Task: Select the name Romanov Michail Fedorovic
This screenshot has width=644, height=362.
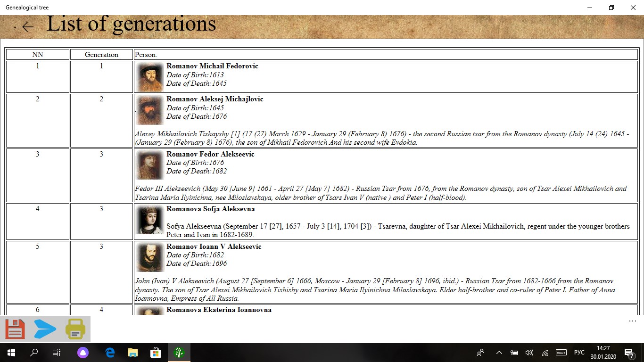Action: (x=212, y=66)
